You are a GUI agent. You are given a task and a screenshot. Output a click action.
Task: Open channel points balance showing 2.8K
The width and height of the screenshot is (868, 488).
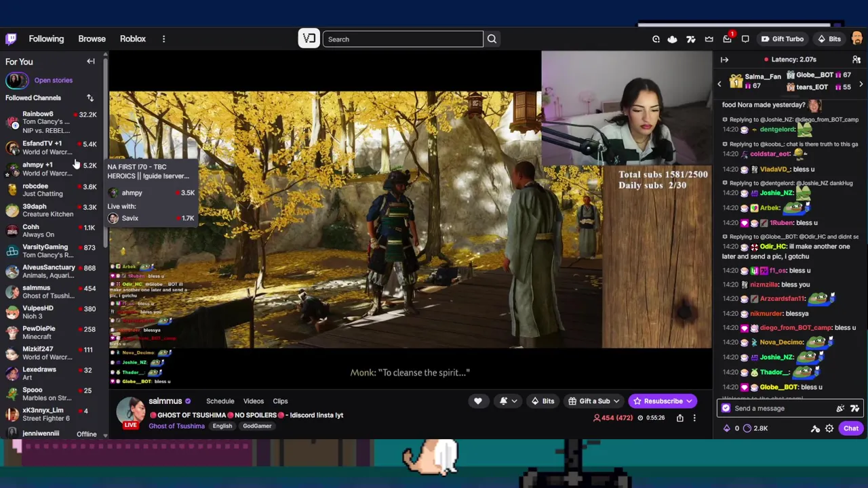pos(755,428)
